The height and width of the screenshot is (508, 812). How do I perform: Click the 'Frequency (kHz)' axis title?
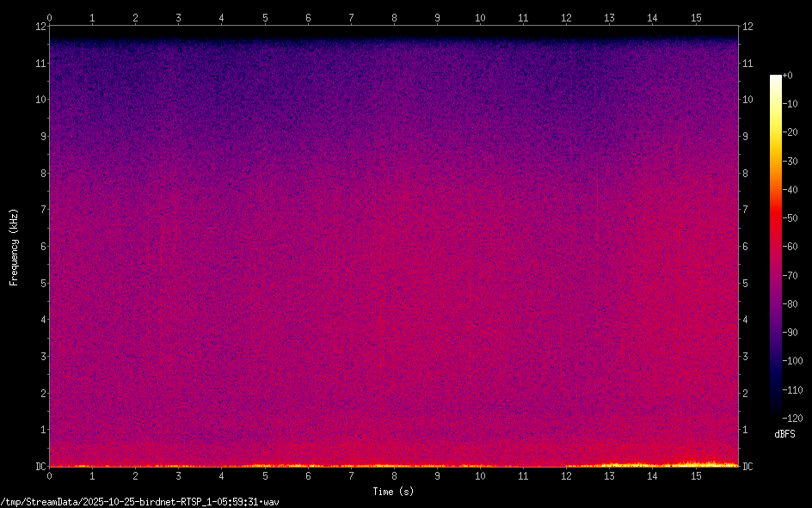tap(14, 247)
